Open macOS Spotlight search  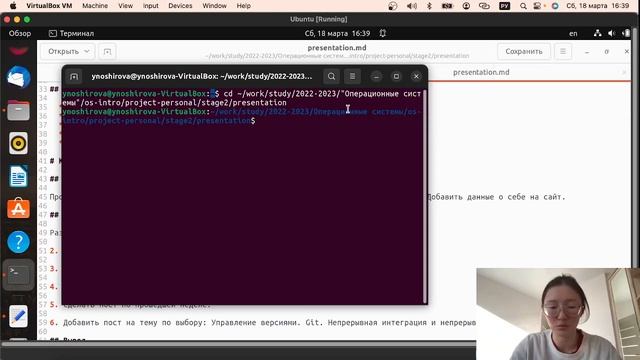523,6
